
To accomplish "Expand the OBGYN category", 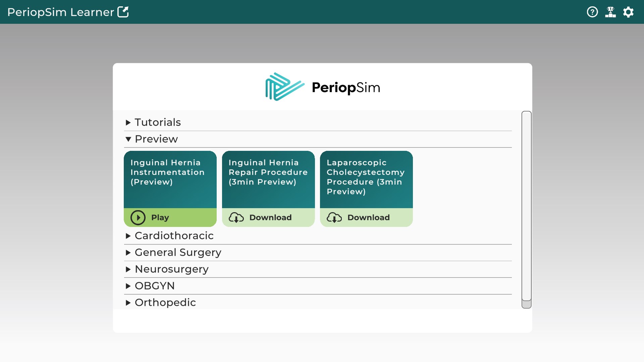I will (155, 286).
